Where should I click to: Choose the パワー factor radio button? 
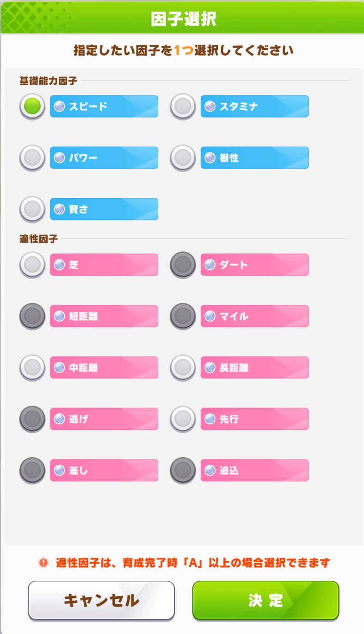point(32,158)
